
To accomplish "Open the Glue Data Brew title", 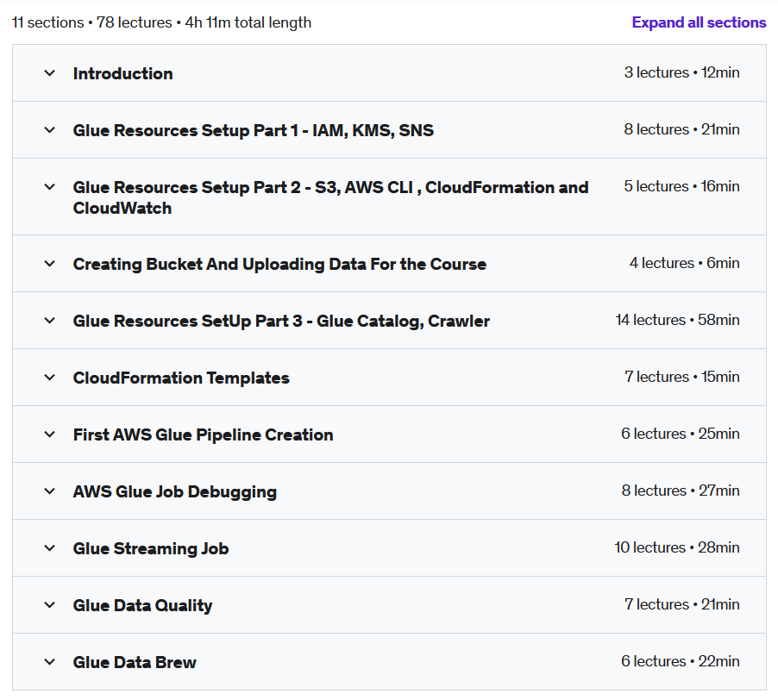I will click(x=135, y=662).
